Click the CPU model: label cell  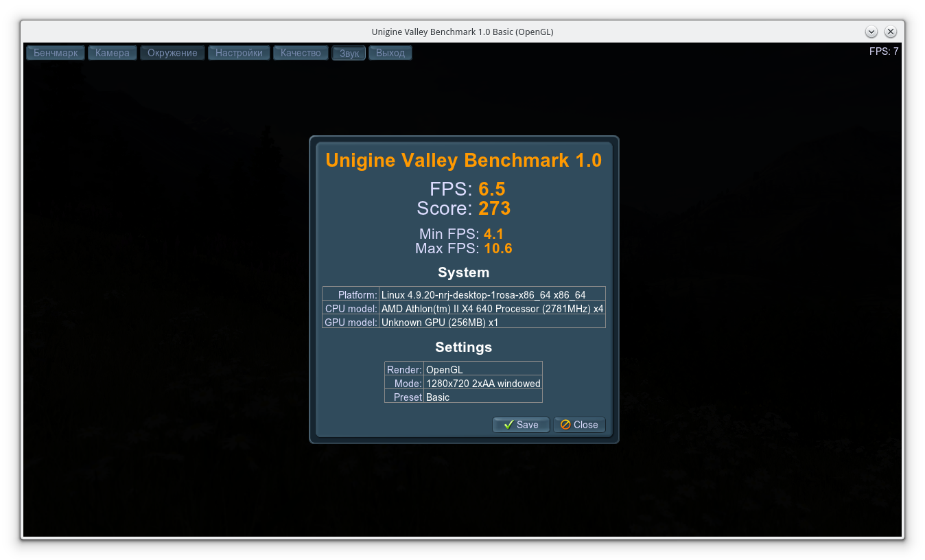351,308
